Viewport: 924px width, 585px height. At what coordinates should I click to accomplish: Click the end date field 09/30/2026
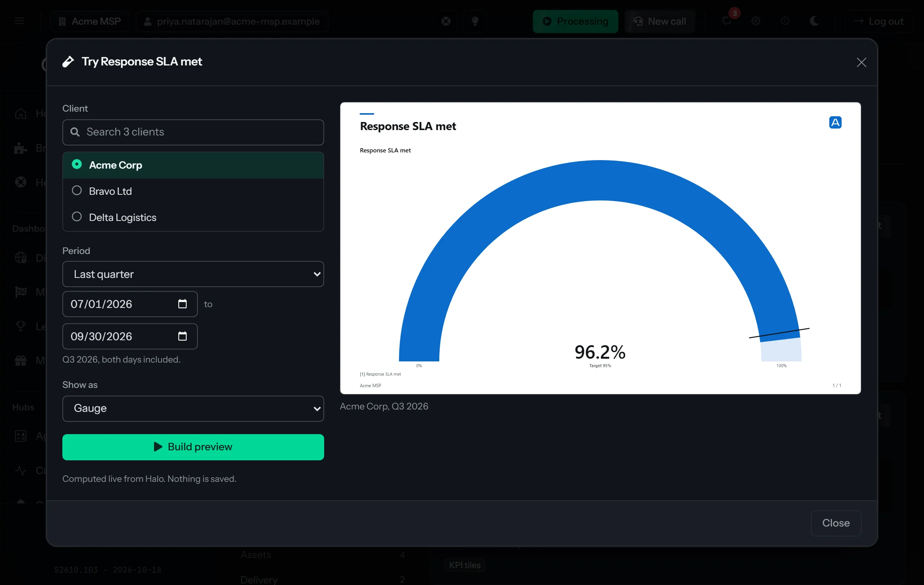pos(130,336)
